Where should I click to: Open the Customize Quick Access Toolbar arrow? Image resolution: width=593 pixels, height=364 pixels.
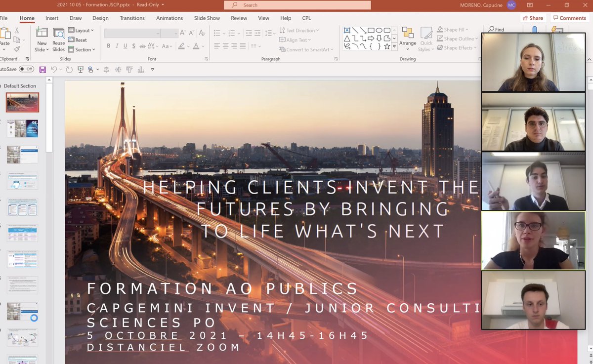153,70
